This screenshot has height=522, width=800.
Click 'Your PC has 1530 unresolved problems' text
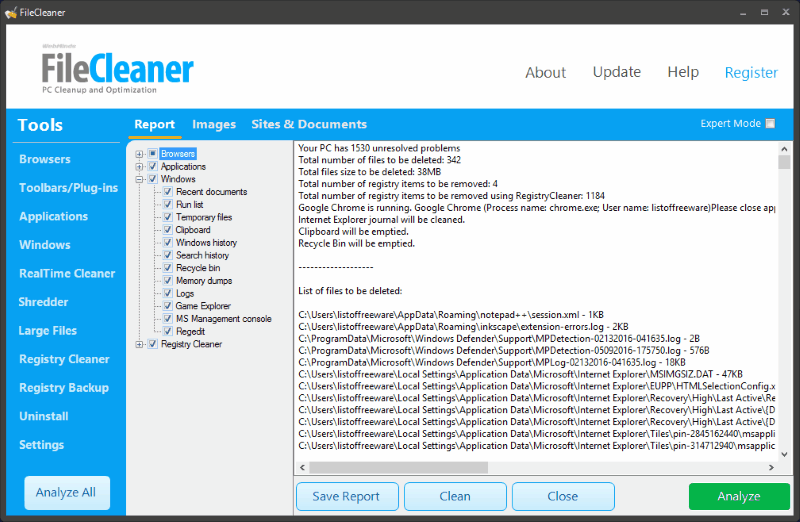379,148
